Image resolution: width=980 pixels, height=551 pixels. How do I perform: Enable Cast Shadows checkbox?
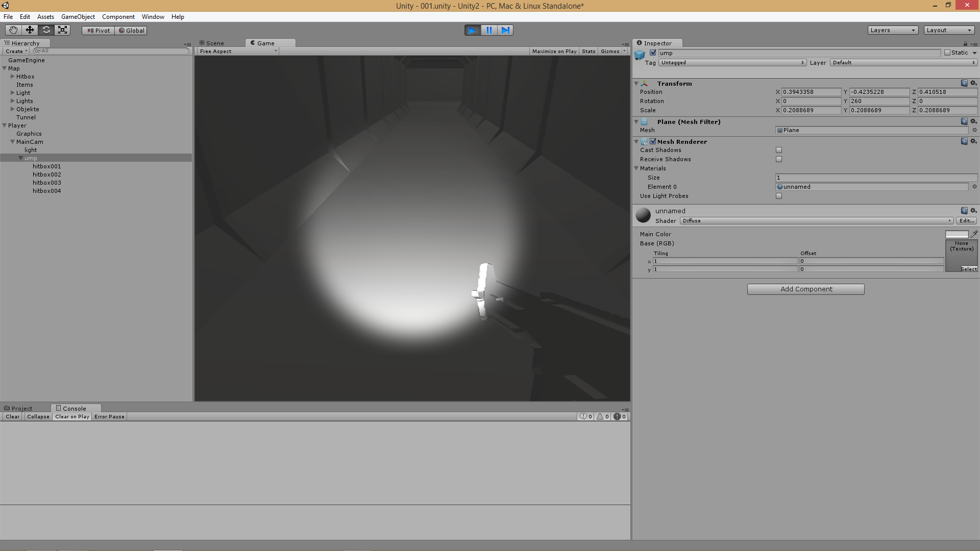click(x=779, y=150)
